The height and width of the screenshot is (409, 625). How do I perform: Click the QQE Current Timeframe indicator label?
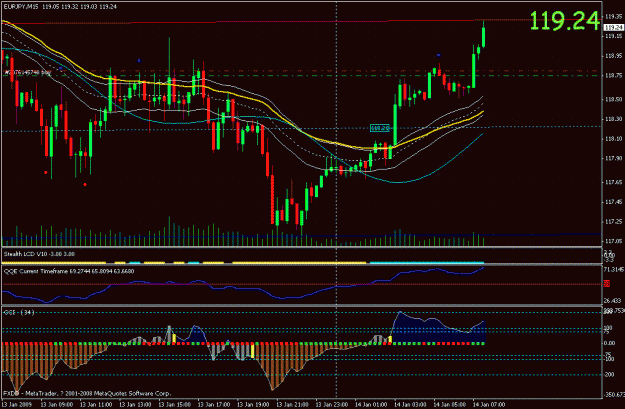[x=69, y=271]
